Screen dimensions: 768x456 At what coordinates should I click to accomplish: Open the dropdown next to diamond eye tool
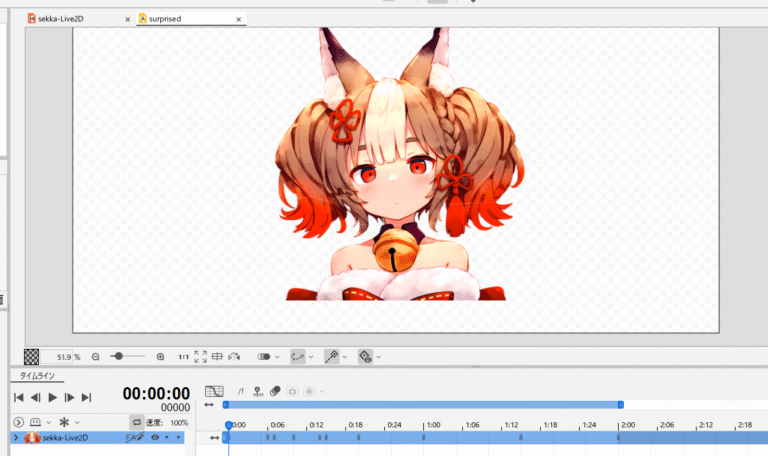pos(378,357)
